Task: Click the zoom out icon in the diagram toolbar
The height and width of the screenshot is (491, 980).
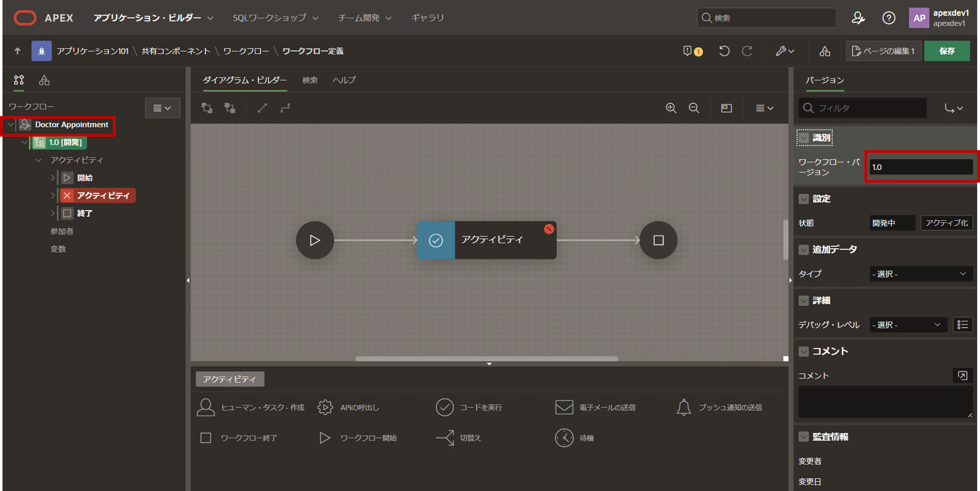Action: point(694,108)
